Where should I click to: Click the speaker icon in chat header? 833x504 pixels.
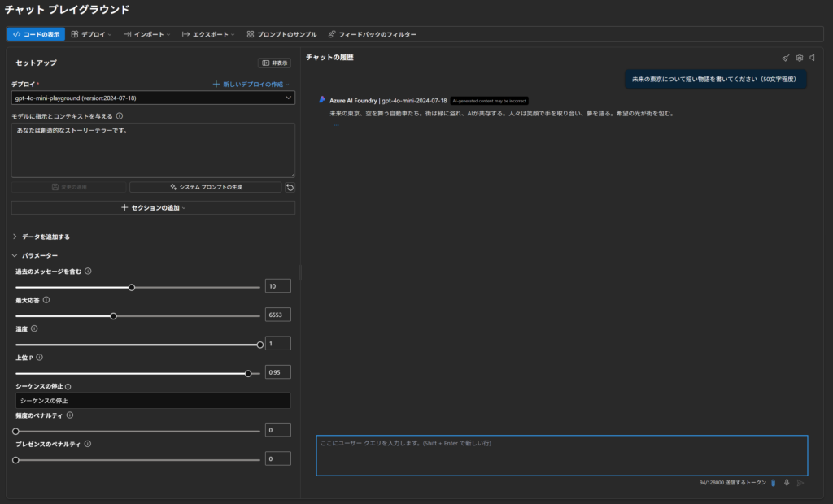click(812, 58)
